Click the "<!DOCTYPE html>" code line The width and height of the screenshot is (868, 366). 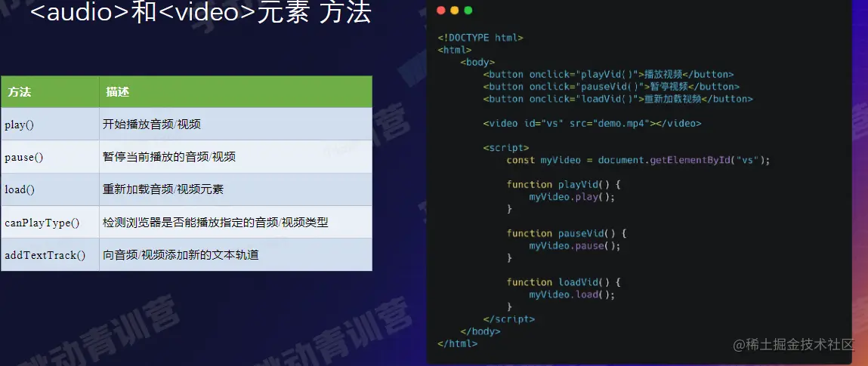tap(480, 38)
